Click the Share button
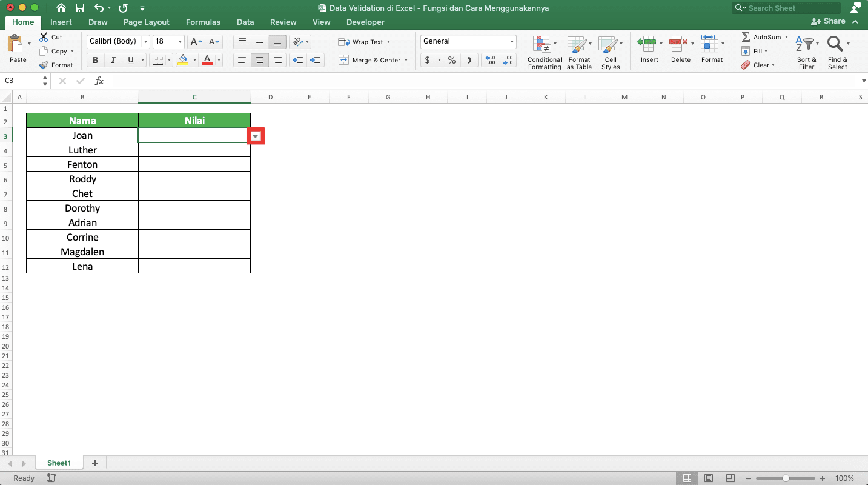 tap(829, 21)
